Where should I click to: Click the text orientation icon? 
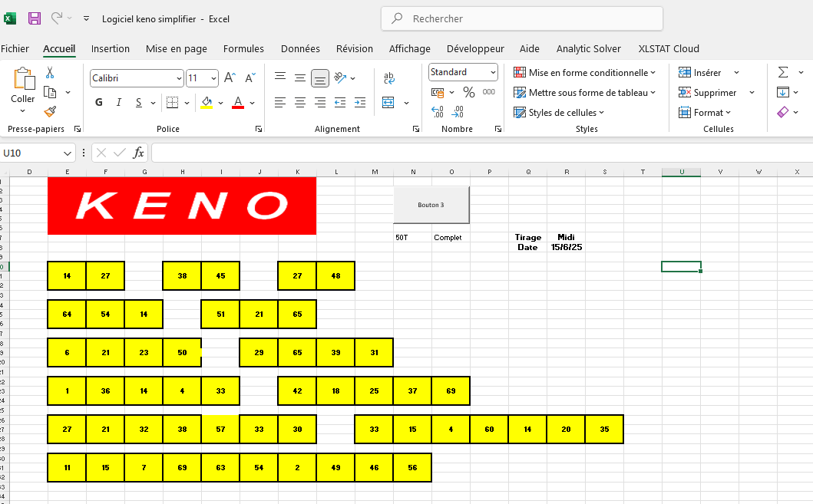click(340, 77)
